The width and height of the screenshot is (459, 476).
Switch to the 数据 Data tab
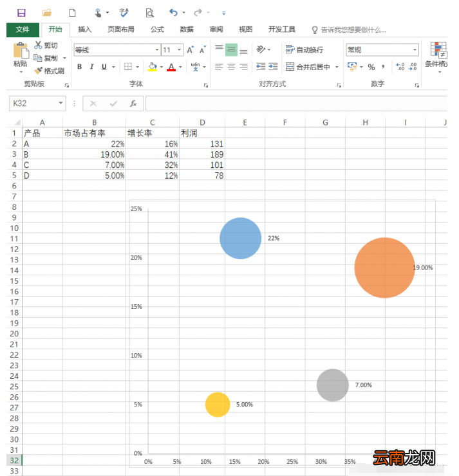(x=187, y=30)
